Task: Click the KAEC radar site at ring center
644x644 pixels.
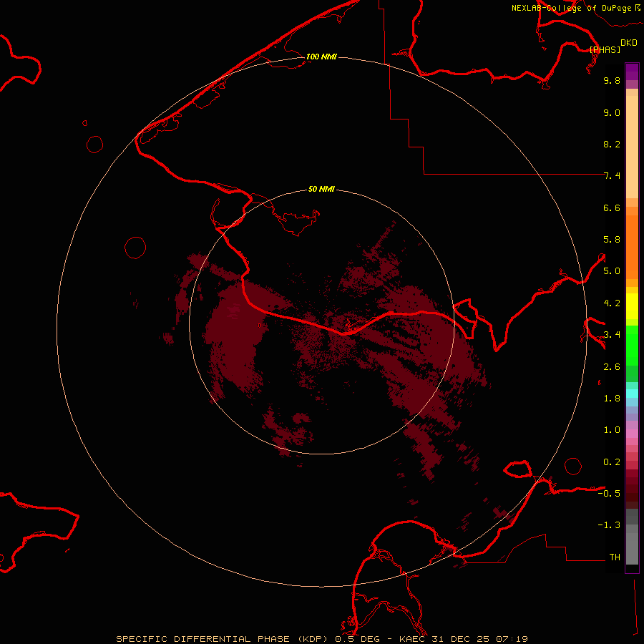Action: coord(321,322)
